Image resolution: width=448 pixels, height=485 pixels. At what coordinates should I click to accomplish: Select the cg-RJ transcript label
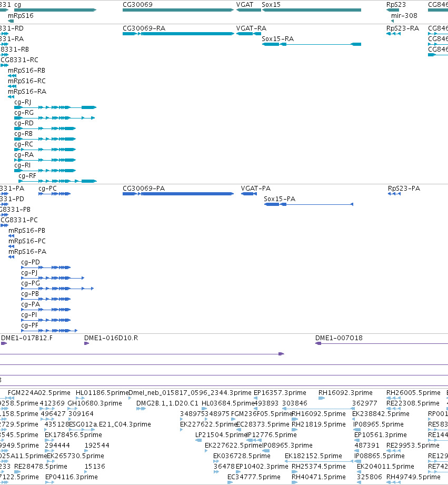[x=23, y=102]
